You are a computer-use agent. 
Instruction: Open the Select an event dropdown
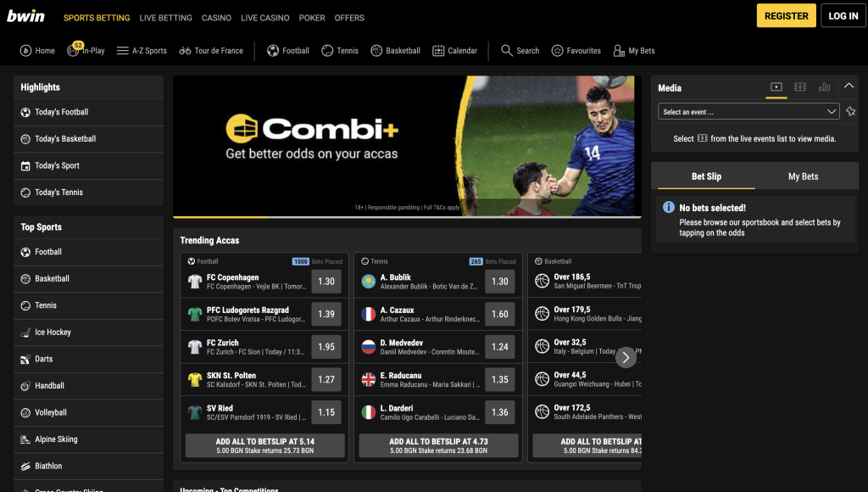[748, 111]
